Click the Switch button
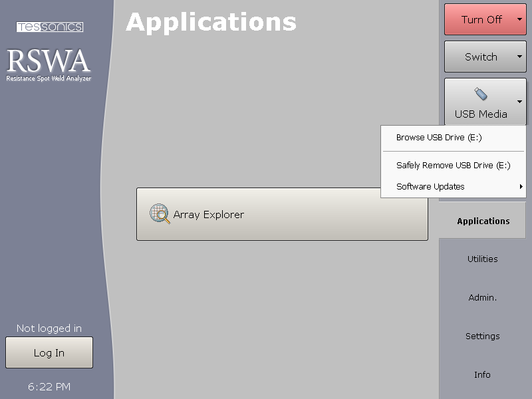Screen dimensions: 532x399 pos(479,56)
